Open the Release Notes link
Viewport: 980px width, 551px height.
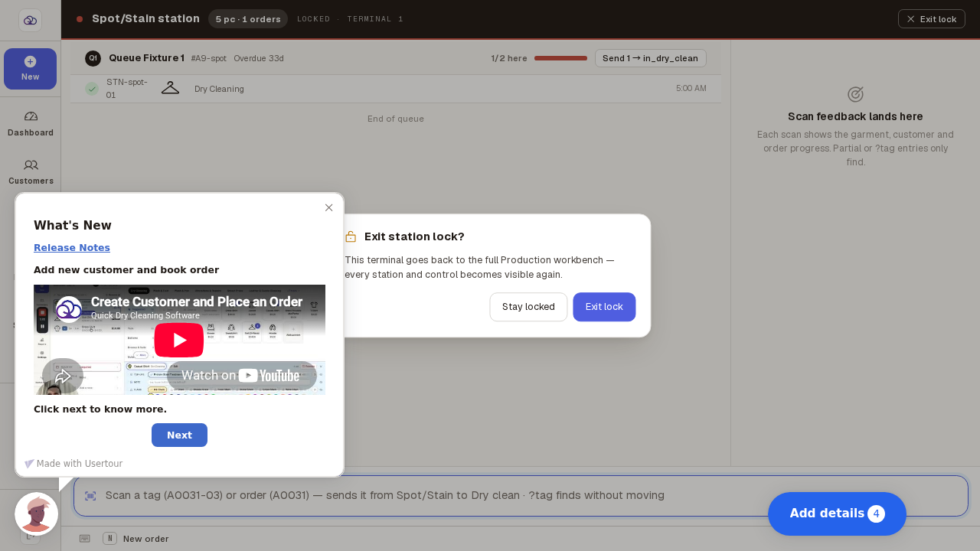(x=72, y=247)
